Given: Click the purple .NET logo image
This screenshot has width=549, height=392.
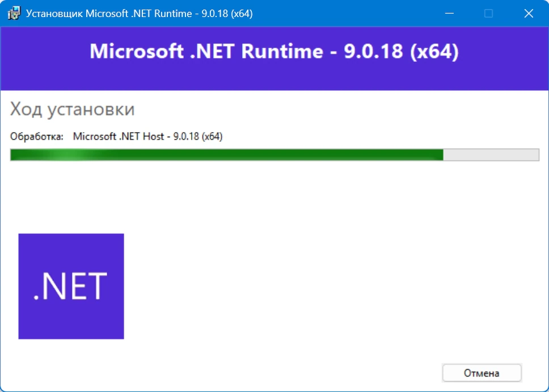Looking at the screenshot, I should click(x=71, y=286).
